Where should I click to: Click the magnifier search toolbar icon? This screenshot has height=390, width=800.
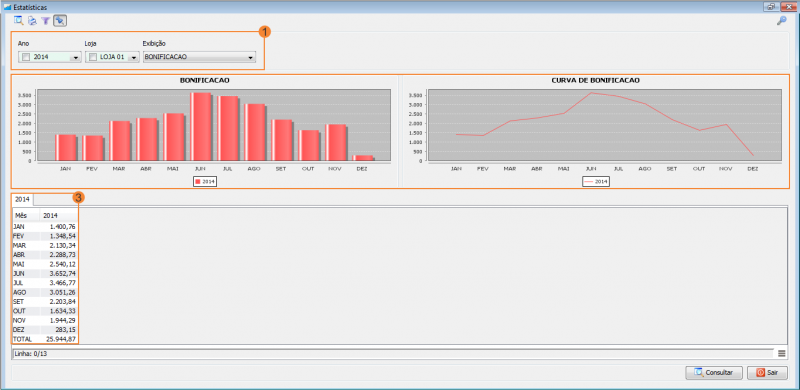19,21
